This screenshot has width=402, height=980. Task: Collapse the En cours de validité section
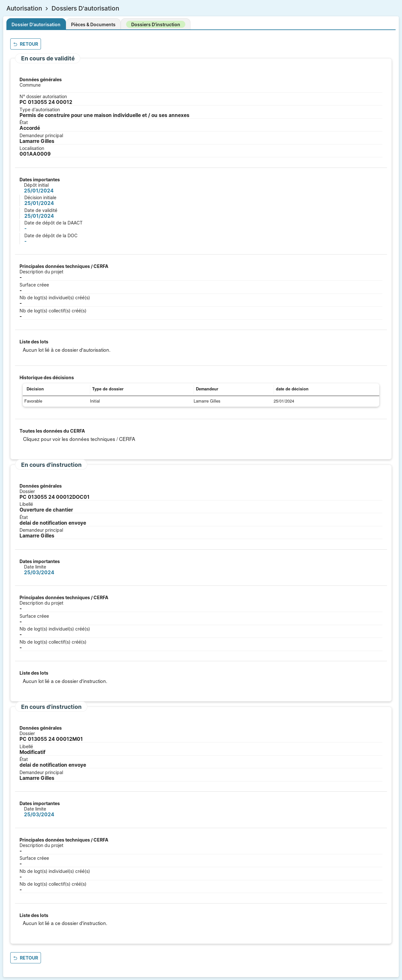[x=48, y=59]
